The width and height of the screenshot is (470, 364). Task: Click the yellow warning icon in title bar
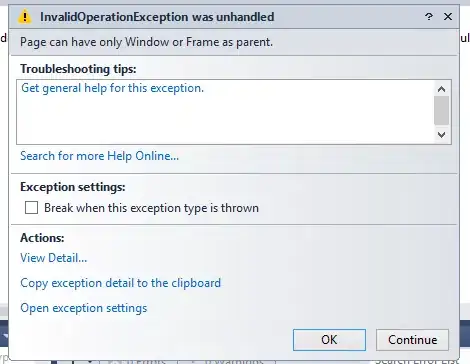(25, 17)
